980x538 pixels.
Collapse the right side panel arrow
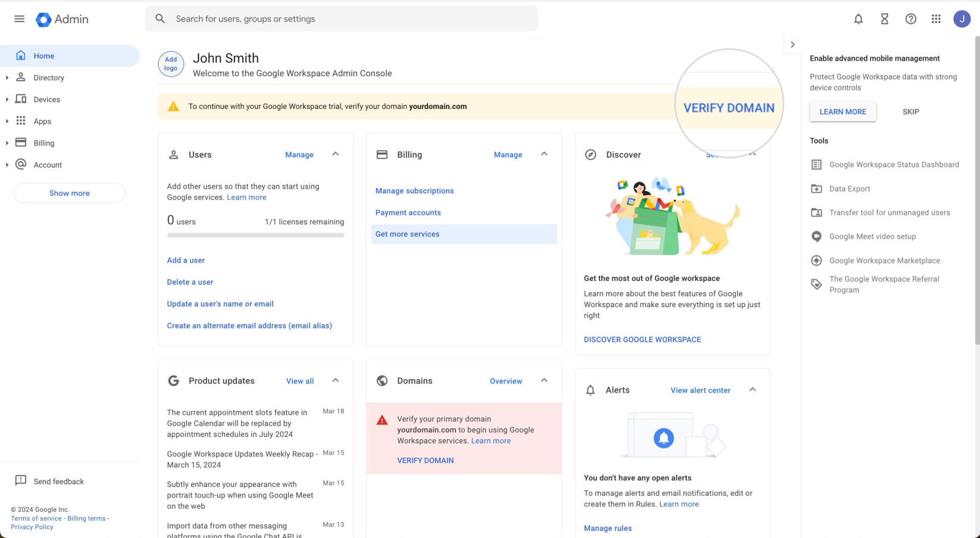point(792,45)
